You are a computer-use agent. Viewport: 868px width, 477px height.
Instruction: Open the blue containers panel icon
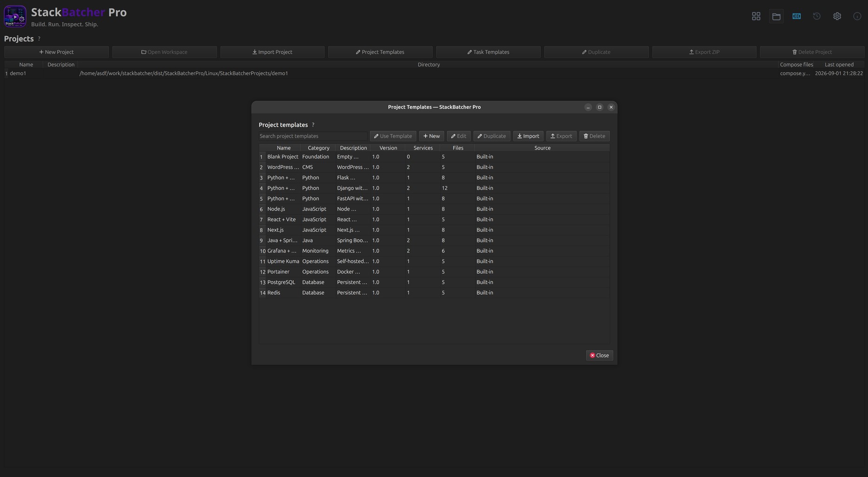pos(796,16)
